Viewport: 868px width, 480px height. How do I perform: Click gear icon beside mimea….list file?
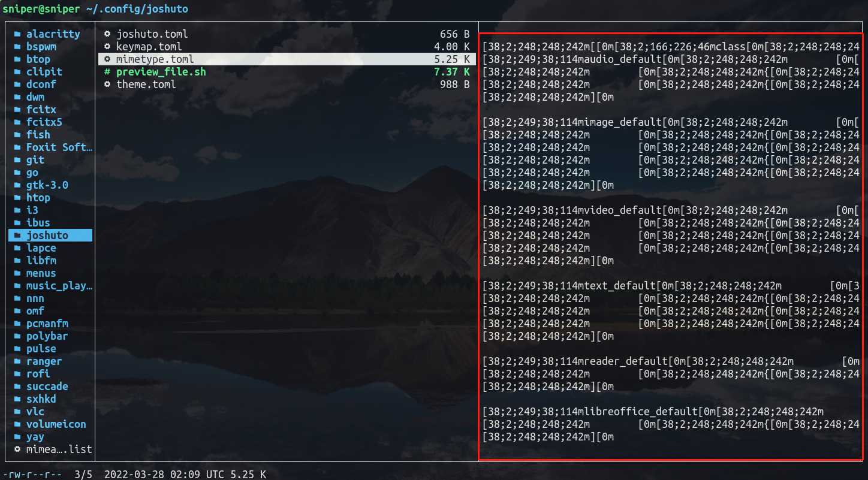(17, 449)
